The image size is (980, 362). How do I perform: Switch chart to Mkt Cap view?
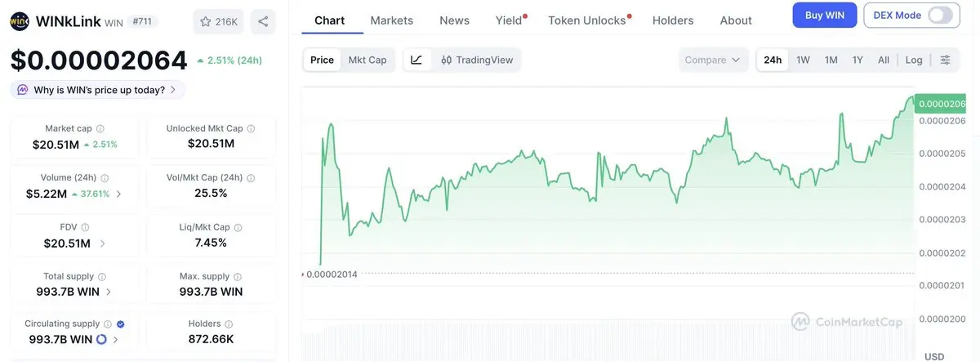(x=367, y=60)
